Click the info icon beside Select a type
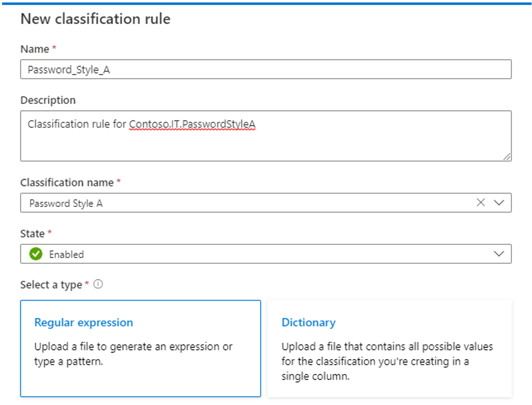The width and height of the screenshot is (532, 405). point(98,284)
